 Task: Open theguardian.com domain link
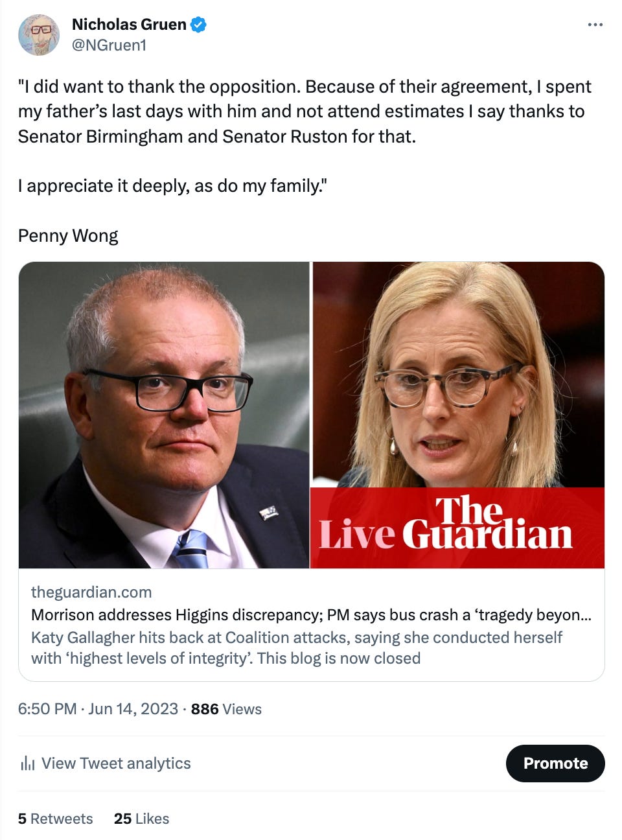tap(91, 592)
